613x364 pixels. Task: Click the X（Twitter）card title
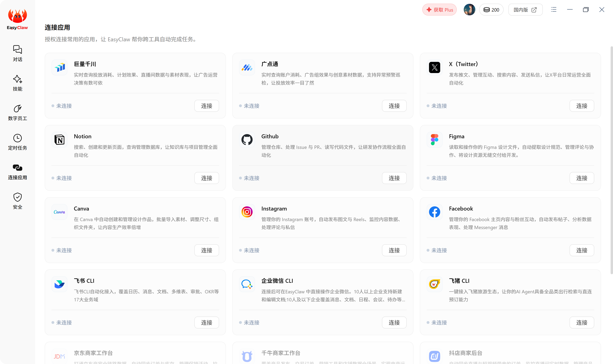click(463, 64)
